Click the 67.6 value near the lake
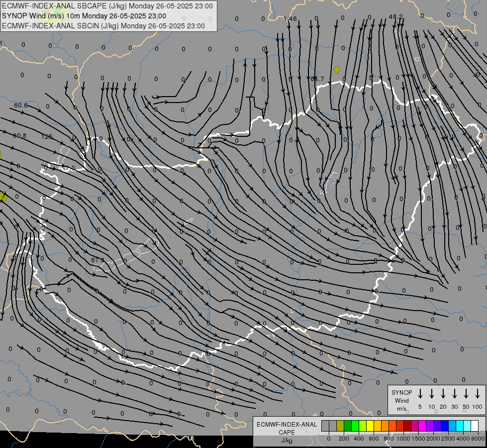This screenshot has width=487, height=448. 98,260
